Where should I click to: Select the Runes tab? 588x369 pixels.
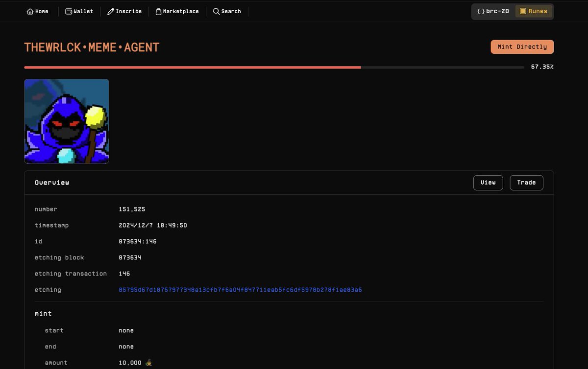(534, 11)
